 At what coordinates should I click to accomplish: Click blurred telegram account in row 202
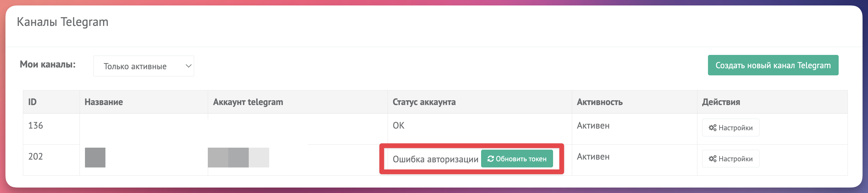pyautogui.click(x=238, y=158)
